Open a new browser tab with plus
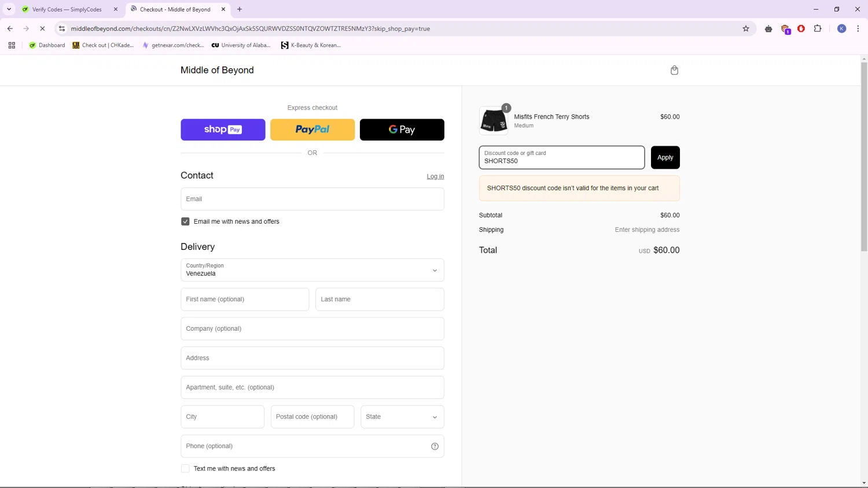The image size is (868, 488). coord(240,9)
